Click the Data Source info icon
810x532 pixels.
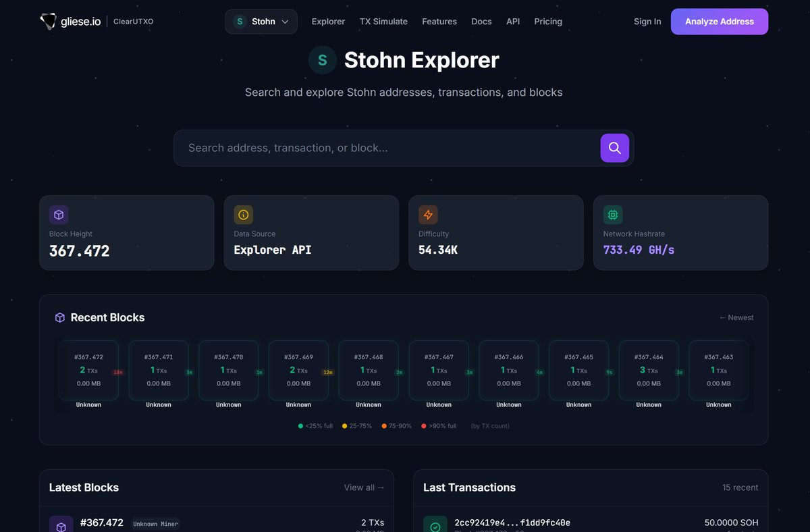(244, 215)
